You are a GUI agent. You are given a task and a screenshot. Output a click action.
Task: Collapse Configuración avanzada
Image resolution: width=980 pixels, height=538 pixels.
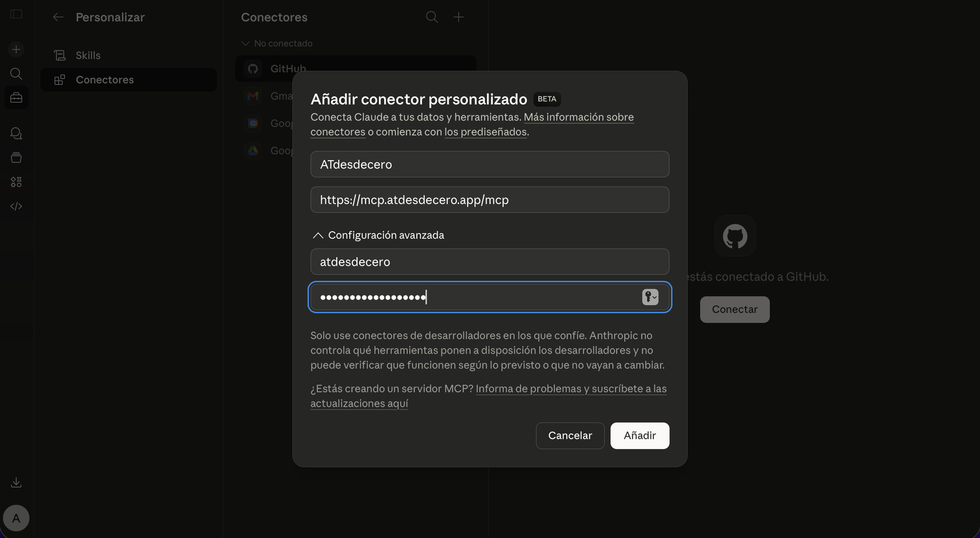318,235
